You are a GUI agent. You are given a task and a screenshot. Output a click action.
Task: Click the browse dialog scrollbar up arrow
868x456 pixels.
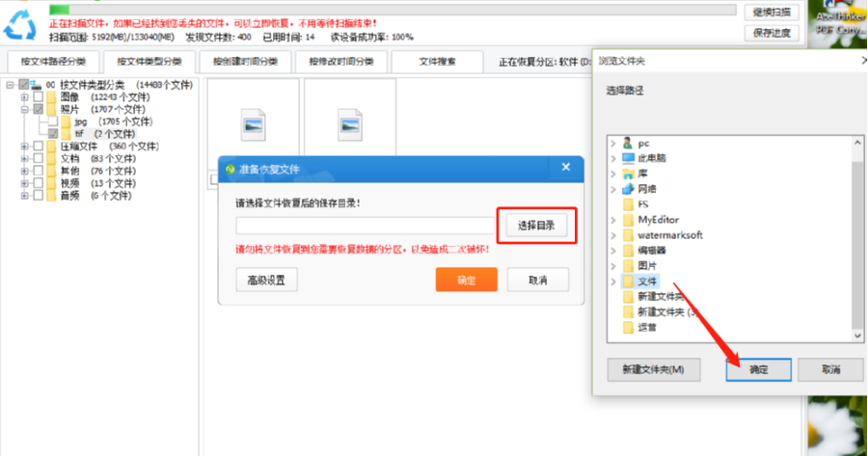857,143
